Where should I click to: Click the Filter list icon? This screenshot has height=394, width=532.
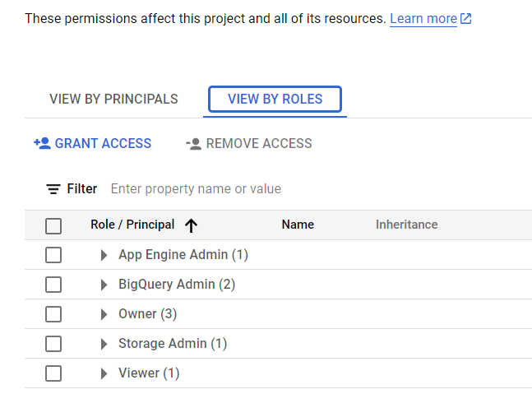(x=53, y=189)
